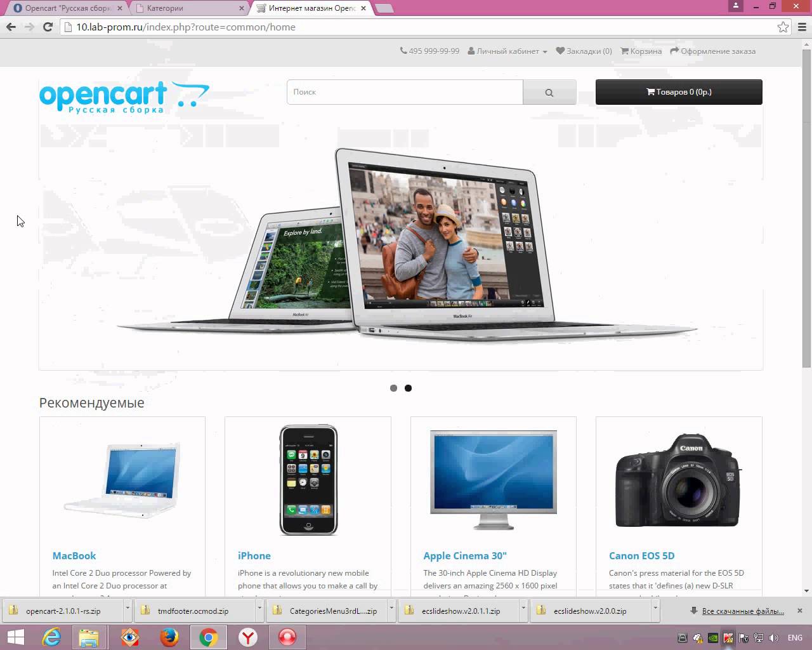The height and width of the screenshot is (650, 812).
Task: Open Windows Start button
Action: [15, 637]
